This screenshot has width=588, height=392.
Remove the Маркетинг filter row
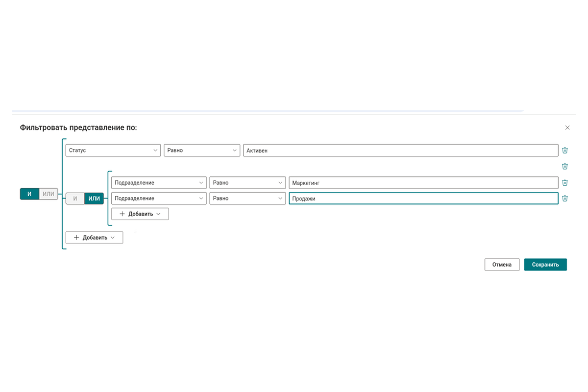(565, 183)
